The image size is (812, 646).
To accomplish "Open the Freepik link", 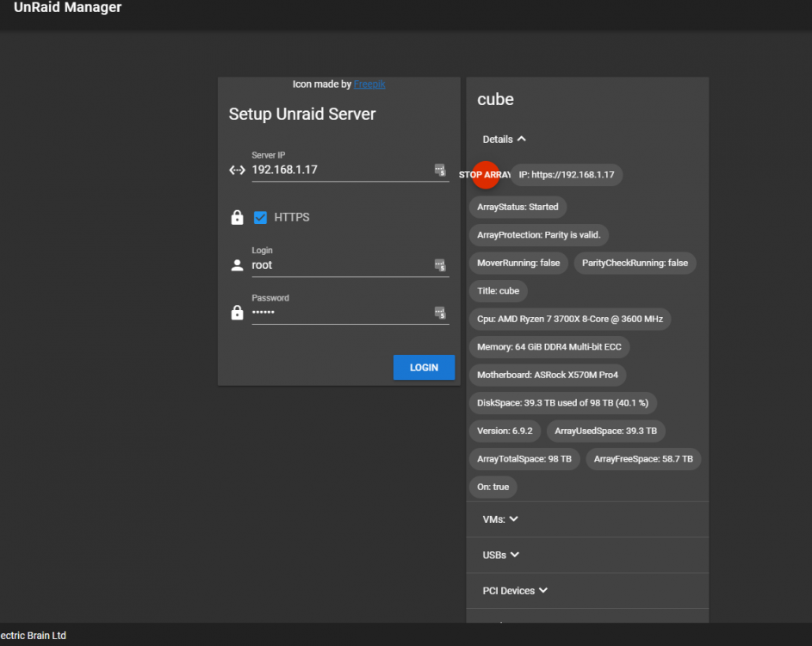I will point(369,84).
